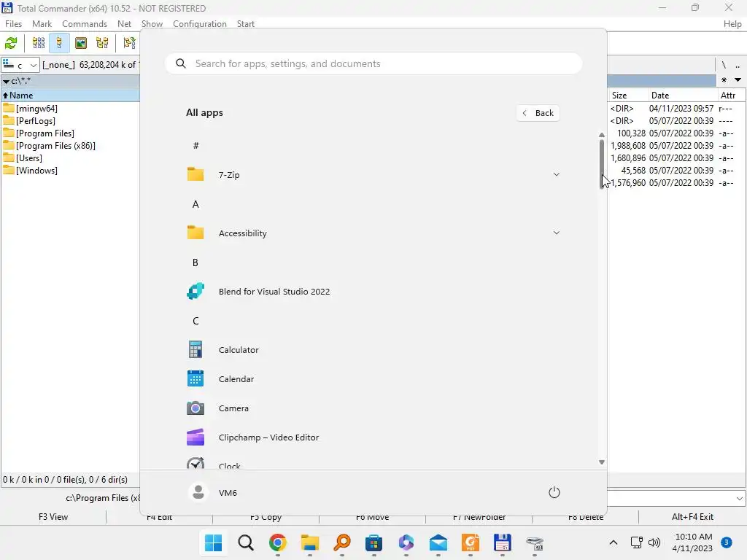This screenshot has width=747, height=560.
Task: Open the Accessibility folder icon
Action: coord(196,233)
